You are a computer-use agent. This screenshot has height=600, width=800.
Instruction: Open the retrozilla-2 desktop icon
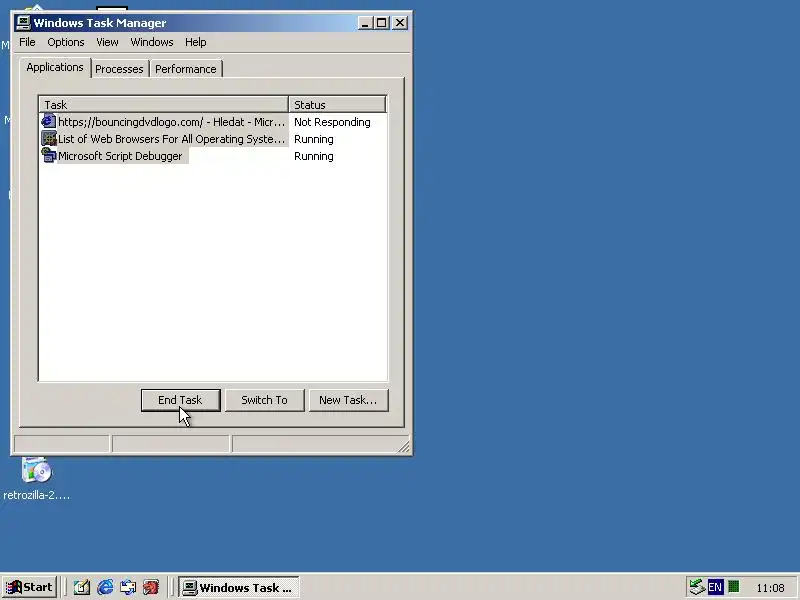(36, 480)
